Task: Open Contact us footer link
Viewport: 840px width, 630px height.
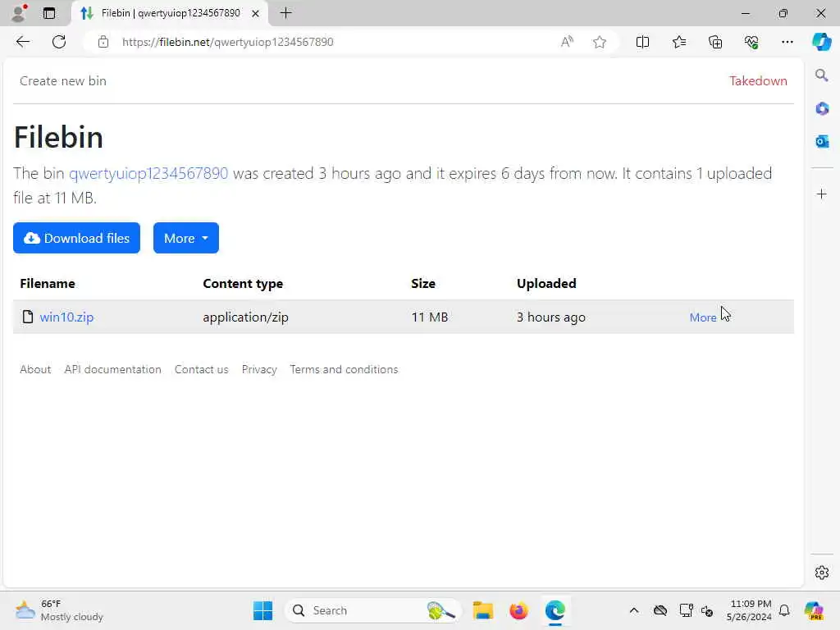Action: 202,369
